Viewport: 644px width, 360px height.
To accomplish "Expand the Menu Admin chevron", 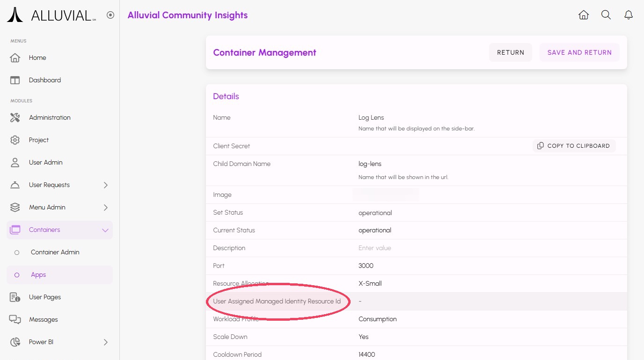I will point(105,208).
